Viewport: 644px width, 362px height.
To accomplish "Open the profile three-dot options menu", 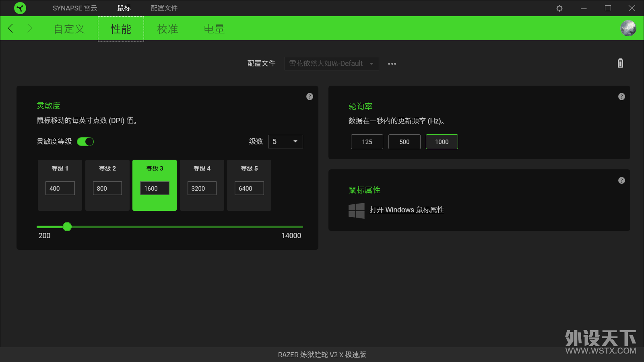I will pyautogui.click(x=392, y=64).
